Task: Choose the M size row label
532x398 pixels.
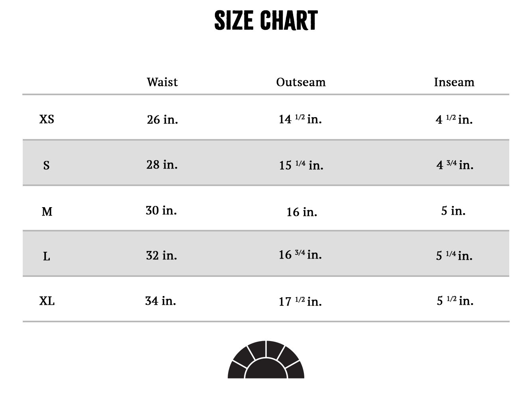Action: pos(47,211)
